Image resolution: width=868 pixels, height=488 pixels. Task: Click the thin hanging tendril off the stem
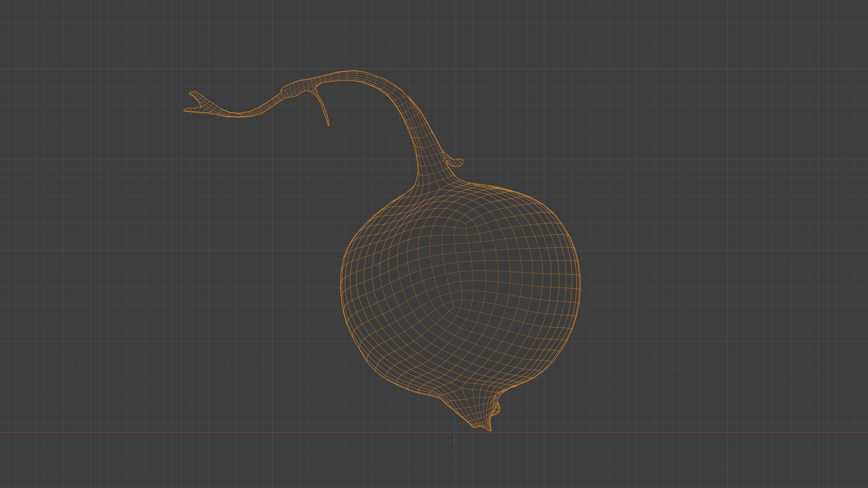pyautogui.click(x=324, y=111)
